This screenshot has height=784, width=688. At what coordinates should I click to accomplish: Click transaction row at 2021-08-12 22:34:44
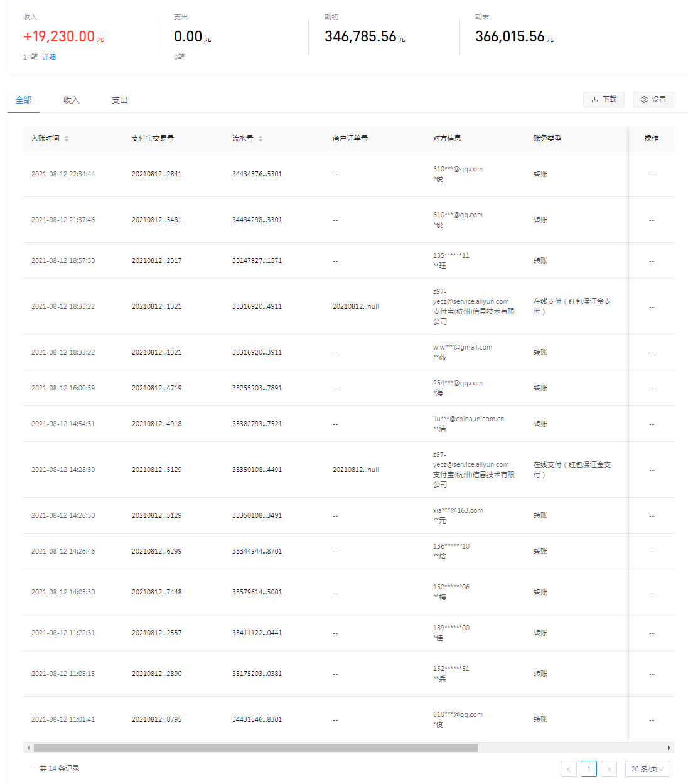click(x=63, y=174)
